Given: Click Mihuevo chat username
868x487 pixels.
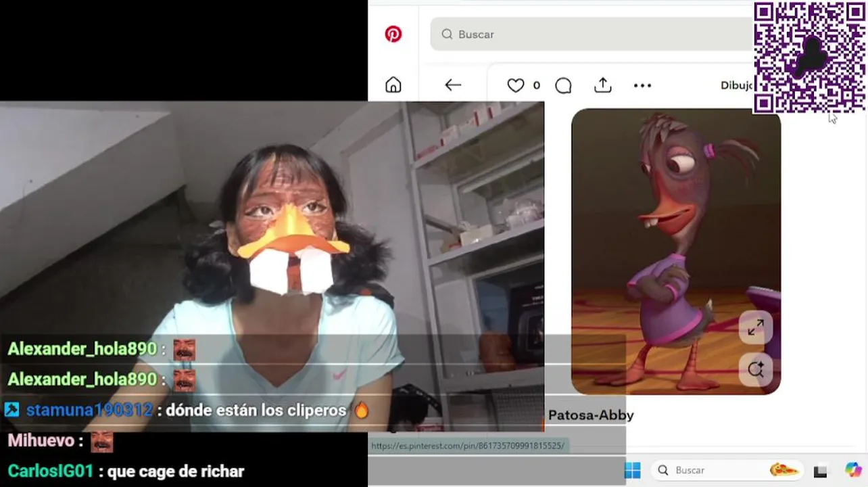Looking at the screenshot, I should (41, 441).
